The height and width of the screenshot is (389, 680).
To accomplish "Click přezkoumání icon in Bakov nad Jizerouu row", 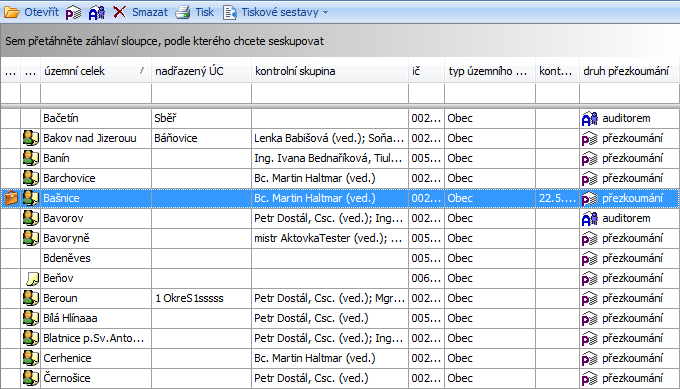I will click(x=590, y=139).
